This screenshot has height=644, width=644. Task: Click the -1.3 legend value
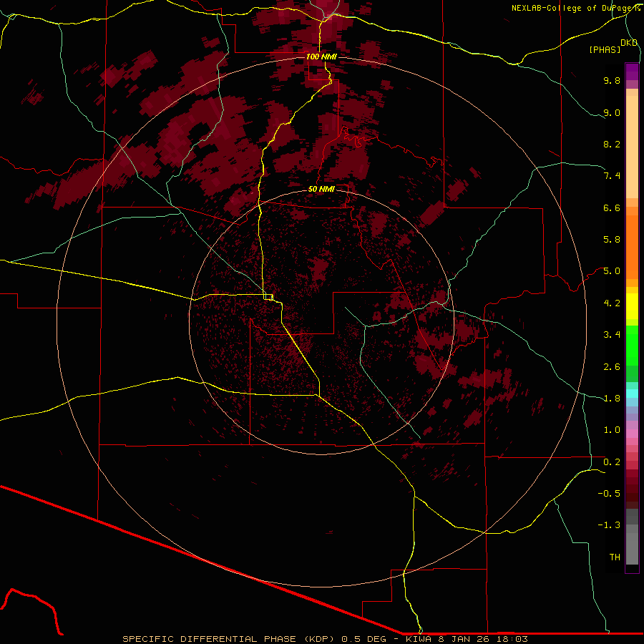(609, 525)
